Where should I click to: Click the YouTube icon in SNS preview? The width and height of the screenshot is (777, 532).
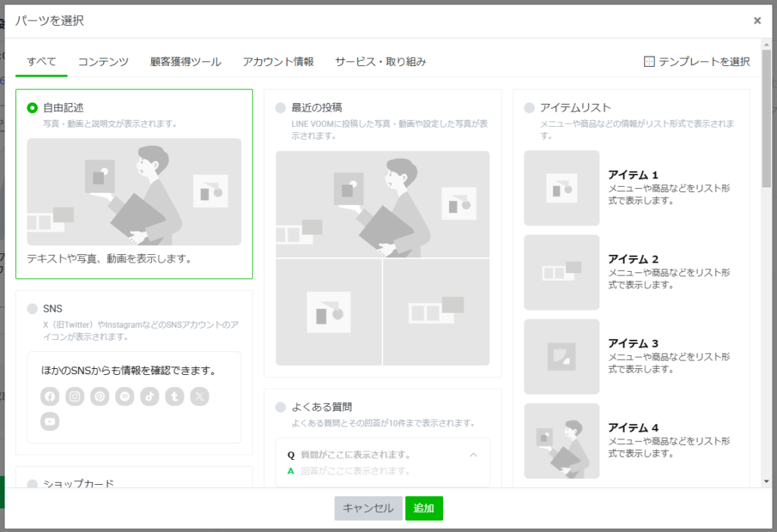coord(50,421)
